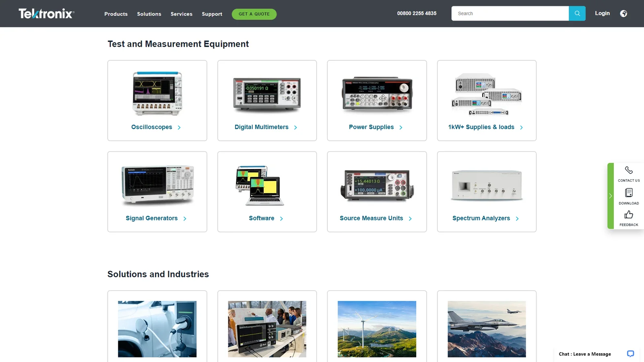Open the chat bubble icon
The height and width of the screenshot is (362, 644).
click(x=630, y=354)
